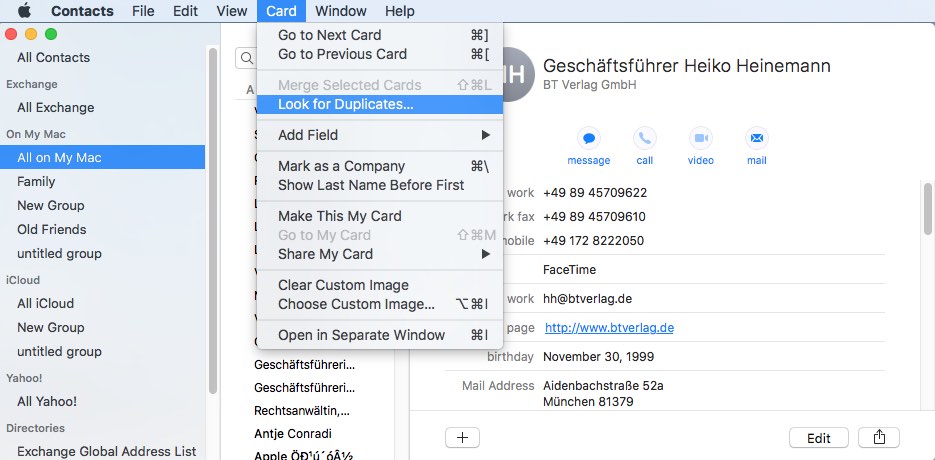935x460 pixels.
Task: Close the open Card menu
Action: (281, 11)
